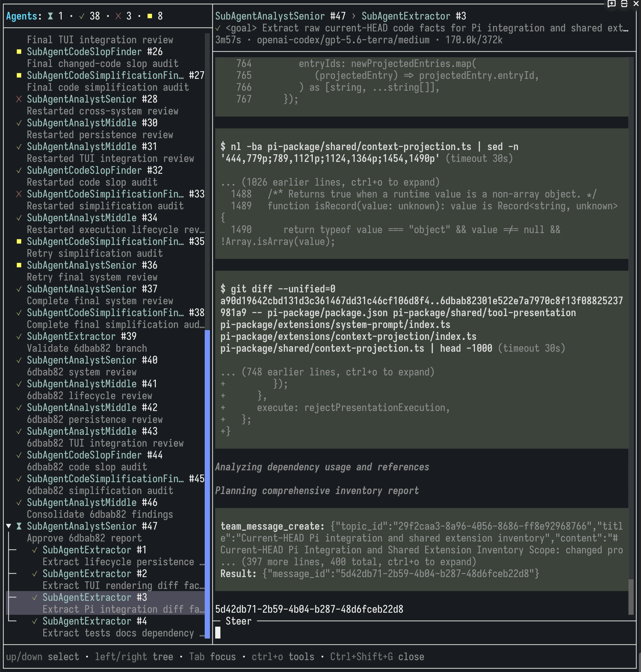Click the check mark before the <goal> line
Screen dimensions: 641x672
218,28
